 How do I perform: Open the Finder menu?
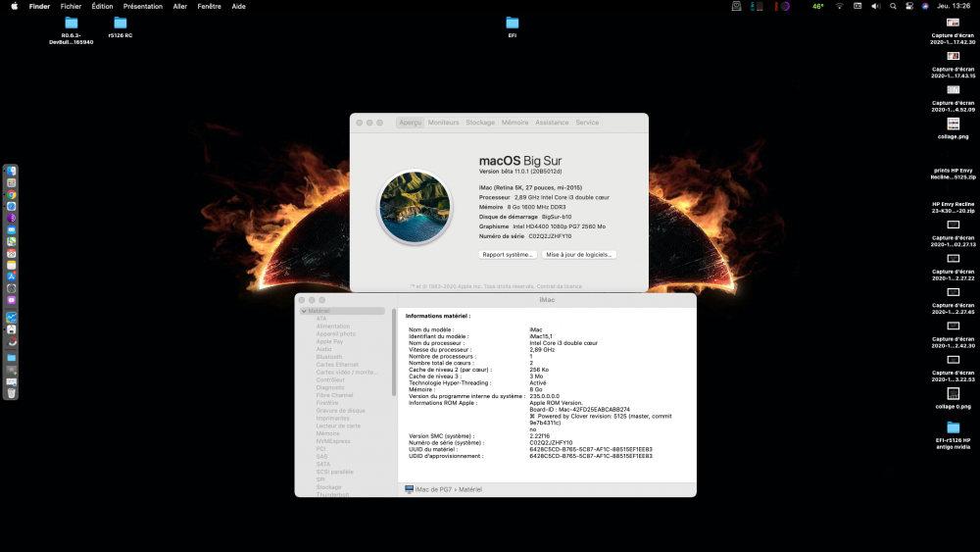(39, 6)
